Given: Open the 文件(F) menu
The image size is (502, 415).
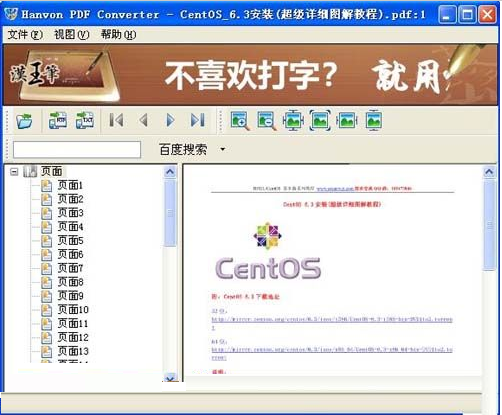Looking at the screenshot, I should pos(25,34).
